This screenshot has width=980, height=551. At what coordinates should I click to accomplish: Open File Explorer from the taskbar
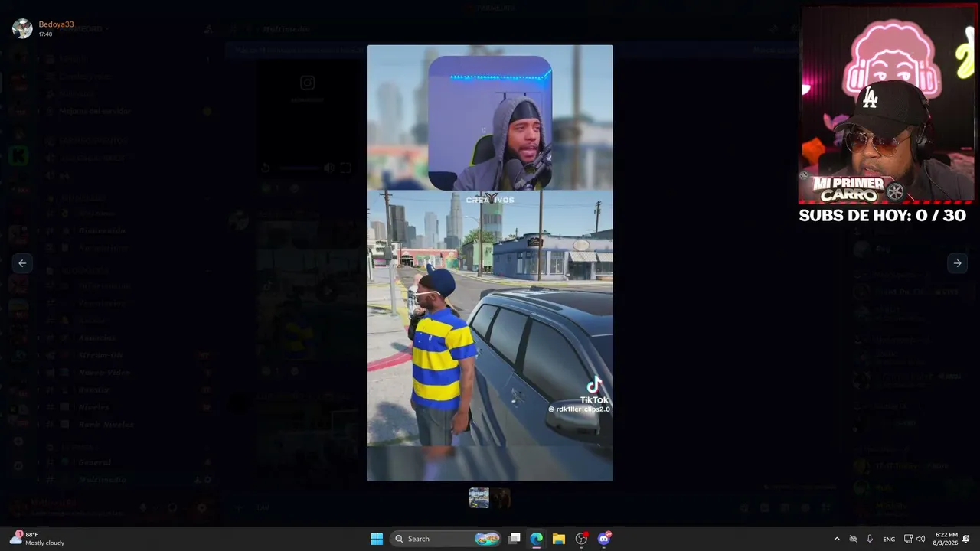pyautogui.click(x=559, y=539)
